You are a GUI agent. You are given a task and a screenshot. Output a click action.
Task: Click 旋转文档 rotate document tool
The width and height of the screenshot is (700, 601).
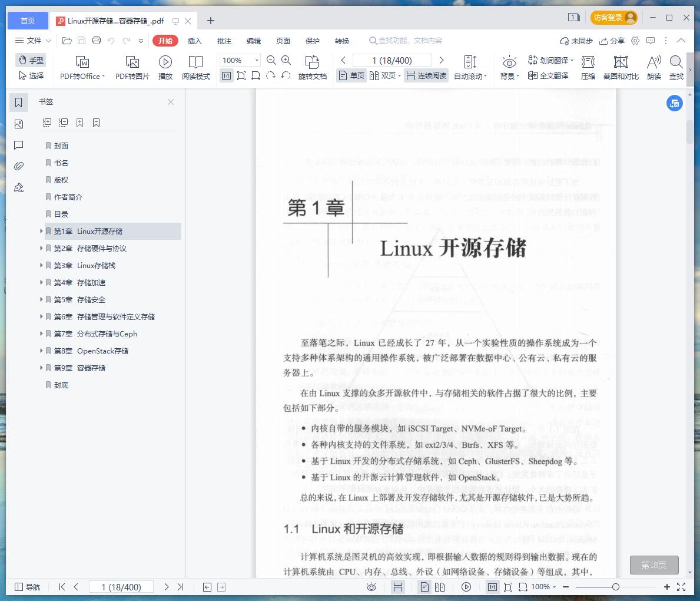(x=313, y=68)
